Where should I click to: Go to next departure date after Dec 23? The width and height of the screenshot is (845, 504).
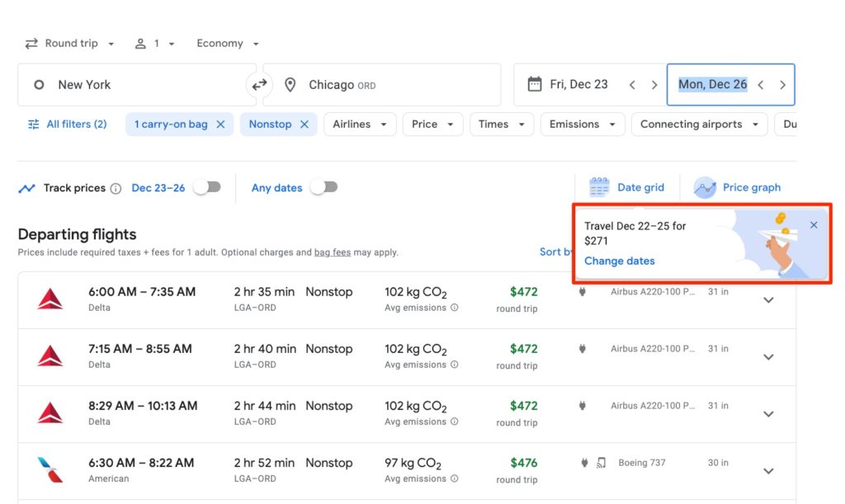[654, 85]
